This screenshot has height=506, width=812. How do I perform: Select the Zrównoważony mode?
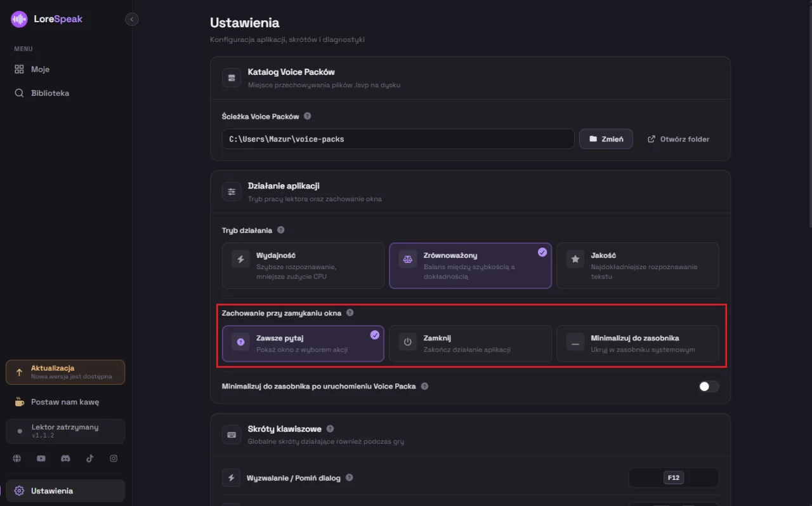point(470,265)
